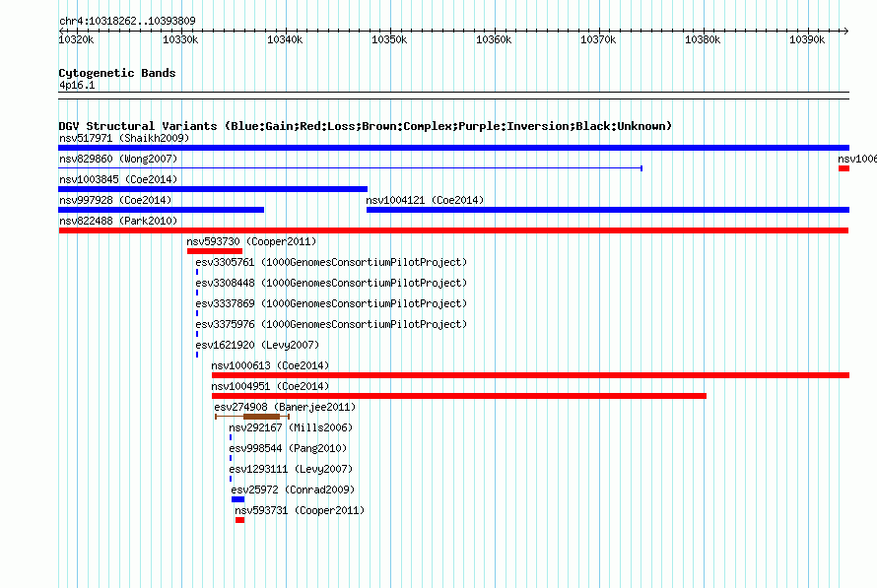Click the esv25972 (Conrad2009) label
This screenshot has height=588, width=877.
(x=293, y=490)
